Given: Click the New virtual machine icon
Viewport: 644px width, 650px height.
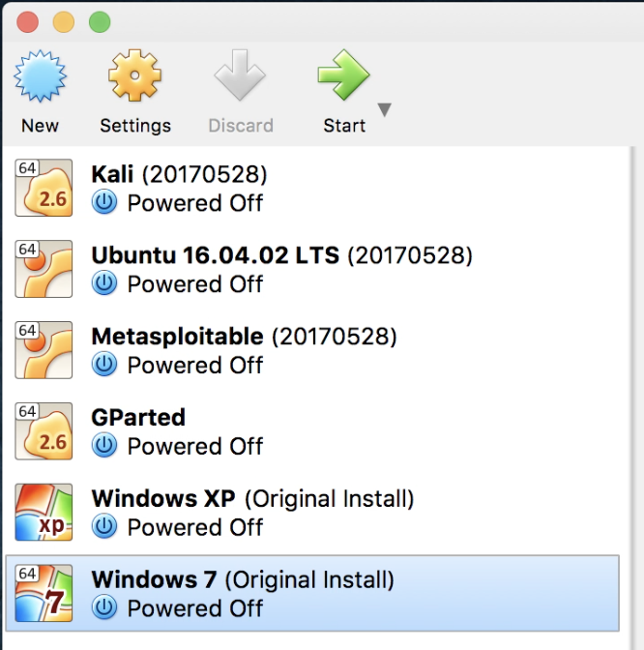Looking at the screenshot, I should pyautogui.click(x=40, y=75).
